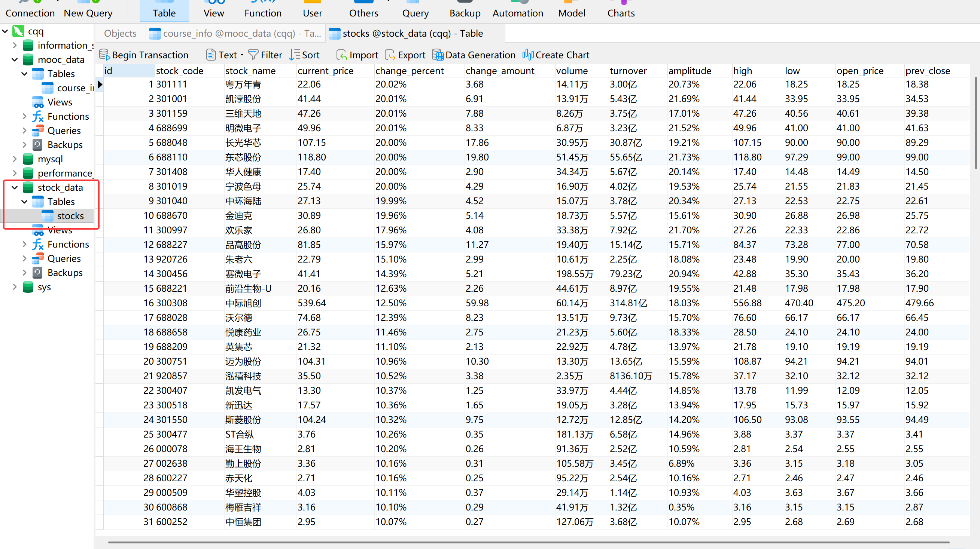980x549 pixels.
Task: Click the Begin Transaction icon
Action: [x=104, y=55]
